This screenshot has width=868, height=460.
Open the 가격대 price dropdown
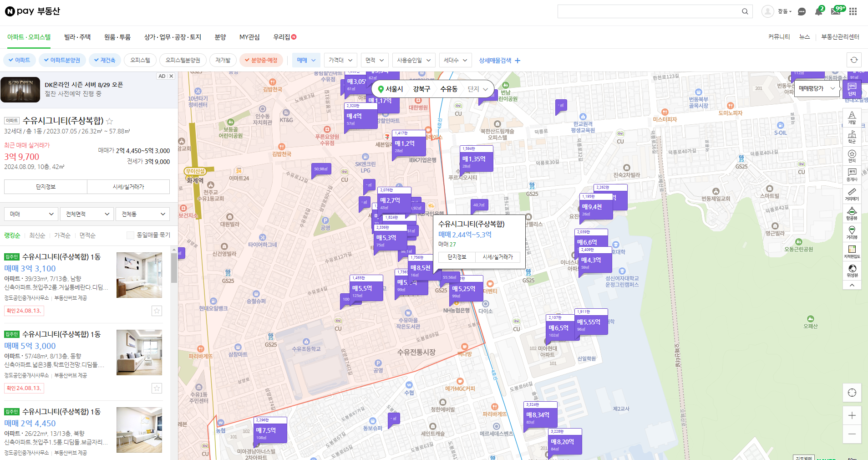point(340,60)
